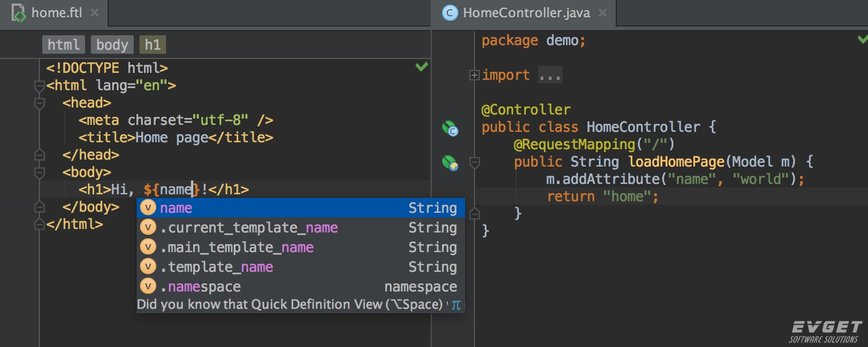Collapse the body opening tag fold marker

39,172
